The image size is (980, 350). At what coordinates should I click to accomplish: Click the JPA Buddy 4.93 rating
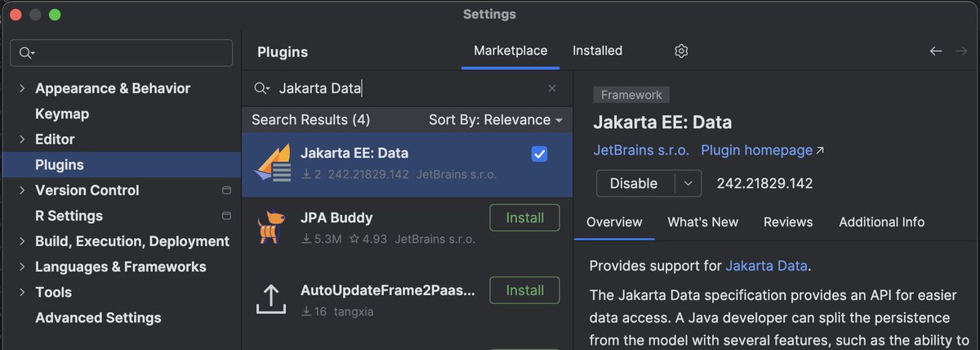point(367,240)
